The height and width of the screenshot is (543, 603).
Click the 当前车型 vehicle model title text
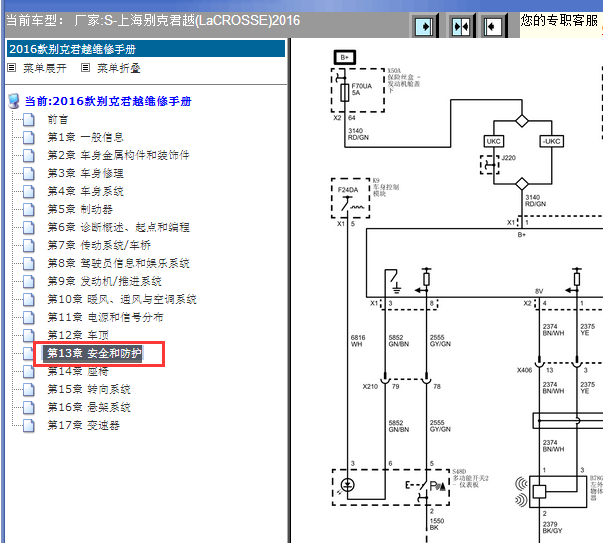(153, 20)
